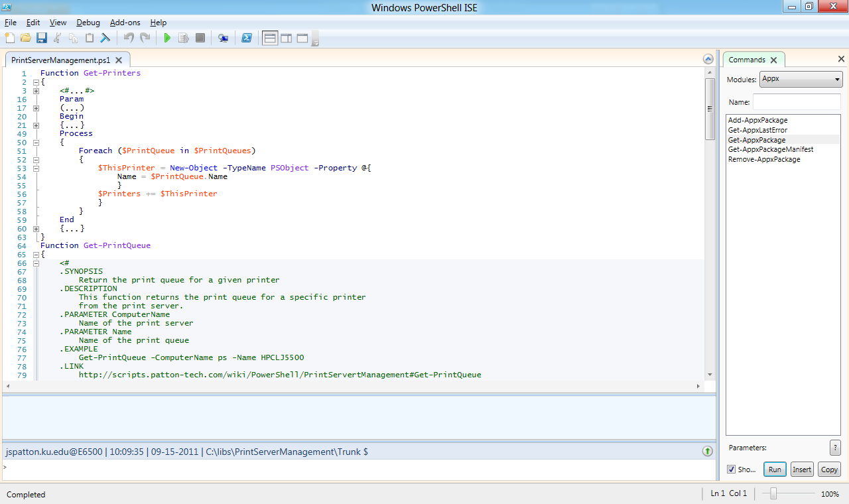Show script pane on the right layout
This screenshot has width=849, height=504.
287,38
